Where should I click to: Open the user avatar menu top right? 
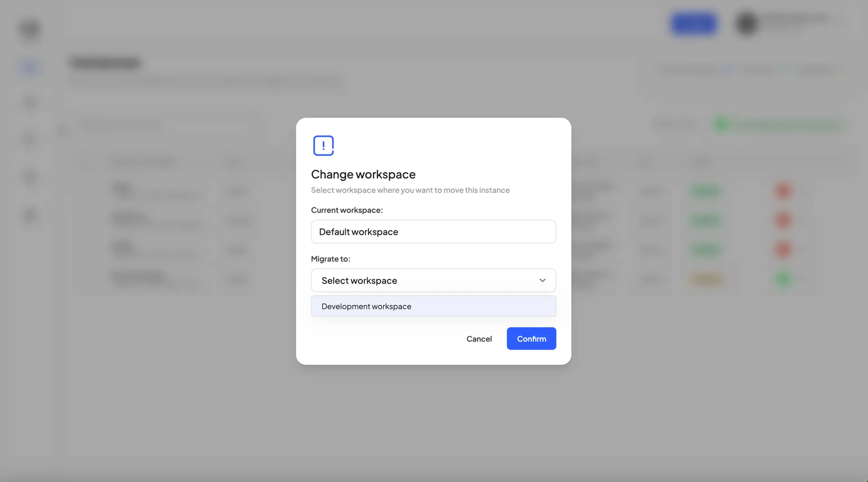[x=746, y=23]
